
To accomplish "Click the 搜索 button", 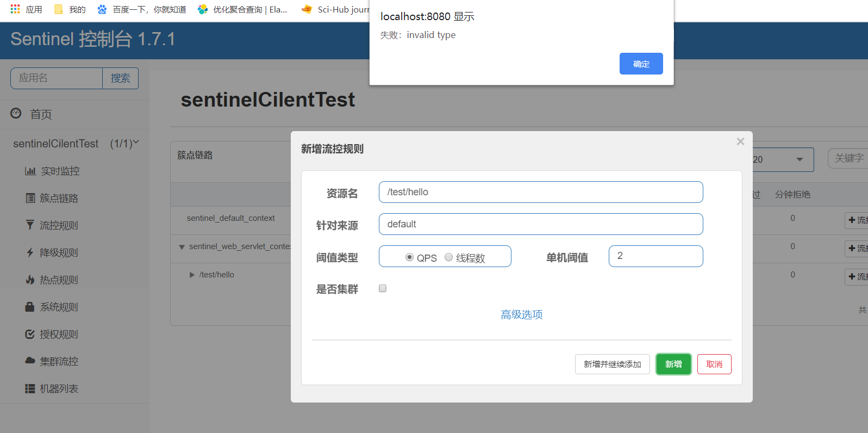I will tap(121, 78).
